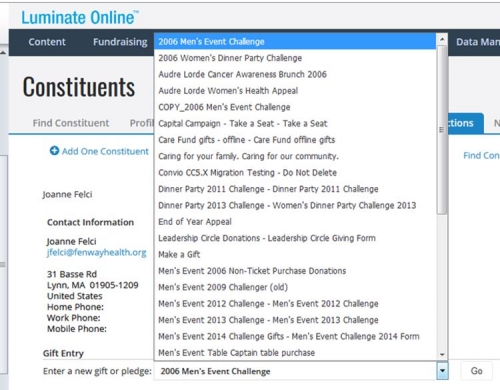Screen dimensions: 500x390
Task: Click the dropdown list scrollbar thumb
Action: coord(442,130)
